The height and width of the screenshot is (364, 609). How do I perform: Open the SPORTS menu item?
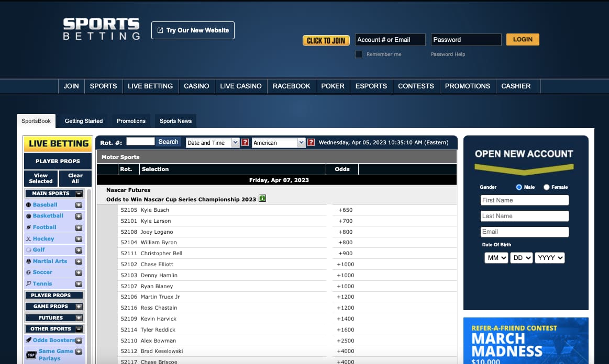[103, 86]
